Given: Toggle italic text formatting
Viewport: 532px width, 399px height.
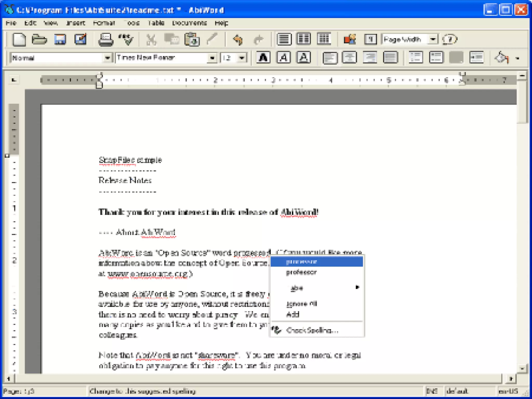Looking at the screenshot, I should click(283, 57).
